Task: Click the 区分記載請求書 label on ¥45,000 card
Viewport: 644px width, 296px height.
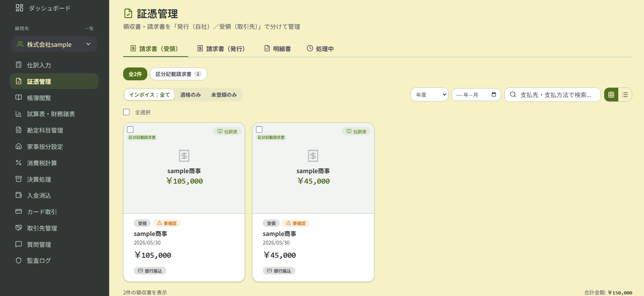Action: tap(271, 137)
